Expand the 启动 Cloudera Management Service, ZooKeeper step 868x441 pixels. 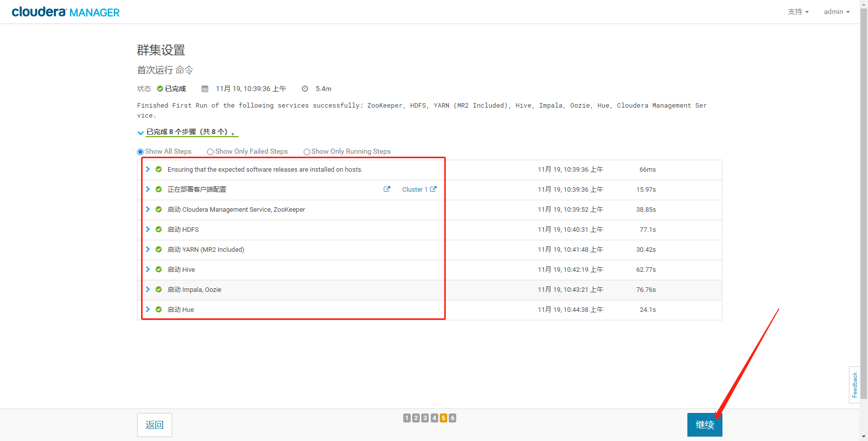point(148,209)
